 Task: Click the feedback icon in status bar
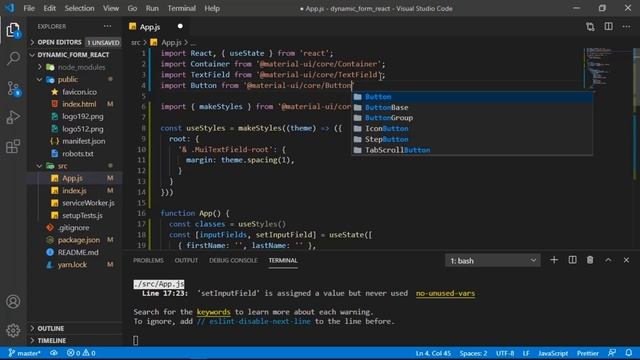[x=612, y=353]
